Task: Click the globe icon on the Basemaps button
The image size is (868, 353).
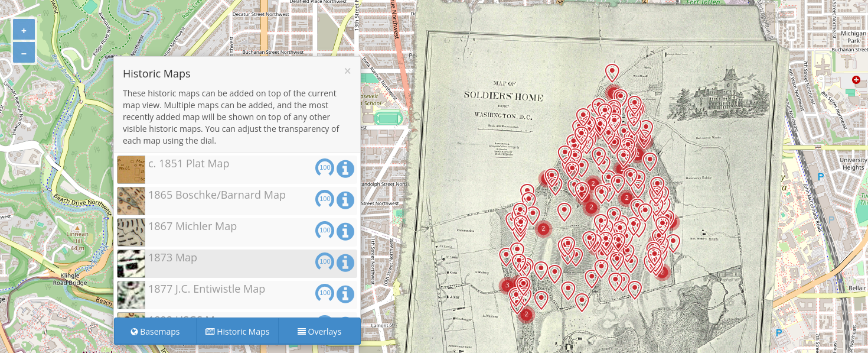Action: [x=133, y=332]
